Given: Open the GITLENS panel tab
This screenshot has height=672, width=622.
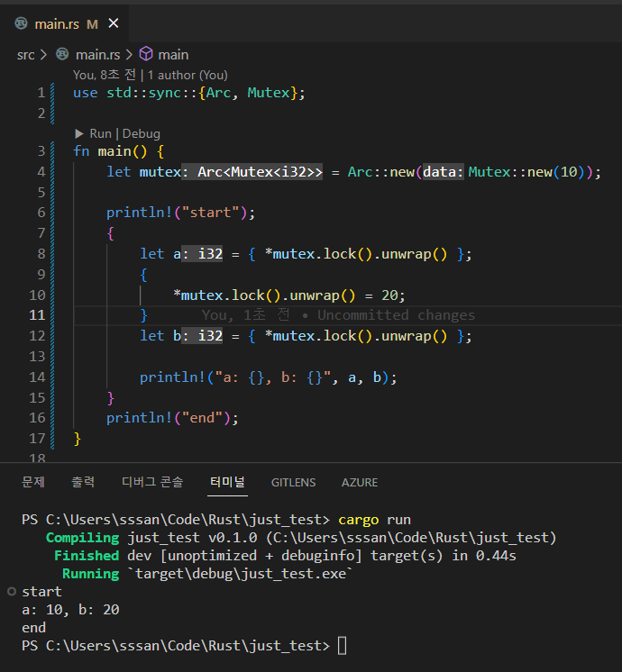Looking at the screenshot, I should point(293,482).
